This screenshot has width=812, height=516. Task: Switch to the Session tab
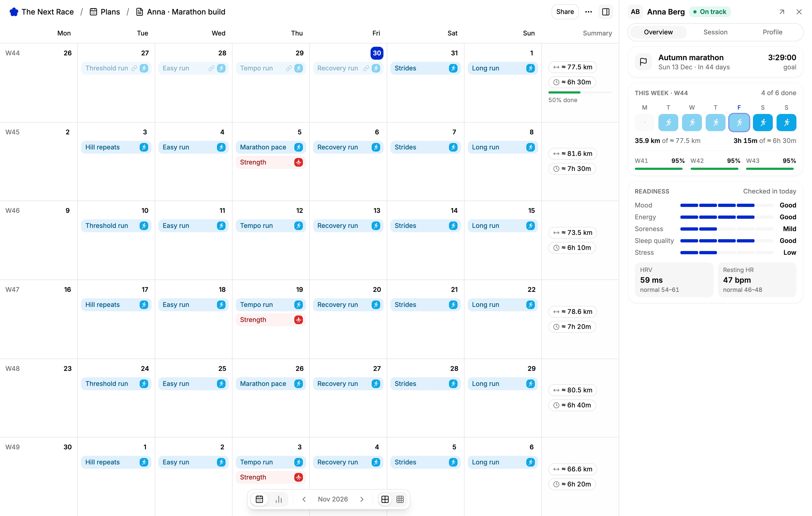(715, 32)
